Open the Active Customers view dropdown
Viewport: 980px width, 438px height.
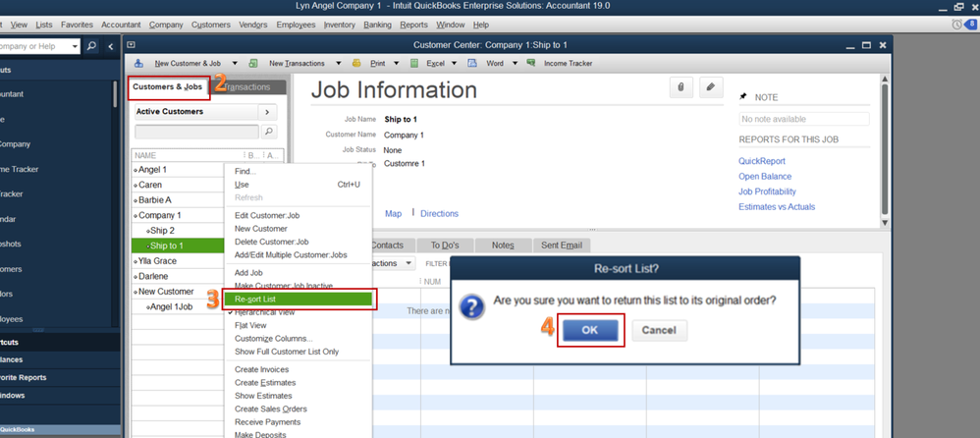click(x=196, y=112)
